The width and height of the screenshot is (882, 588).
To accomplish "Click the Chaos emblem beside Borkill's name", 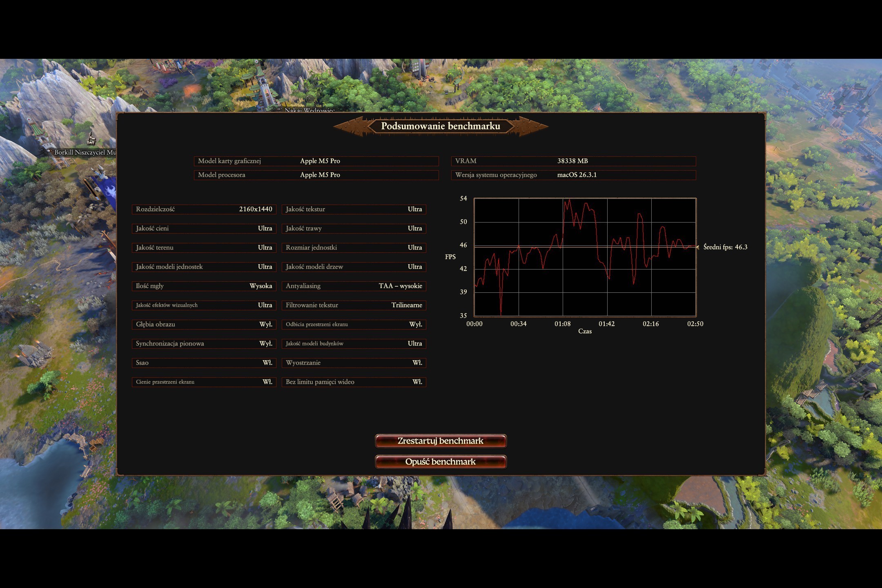I will tap(45, 152).
